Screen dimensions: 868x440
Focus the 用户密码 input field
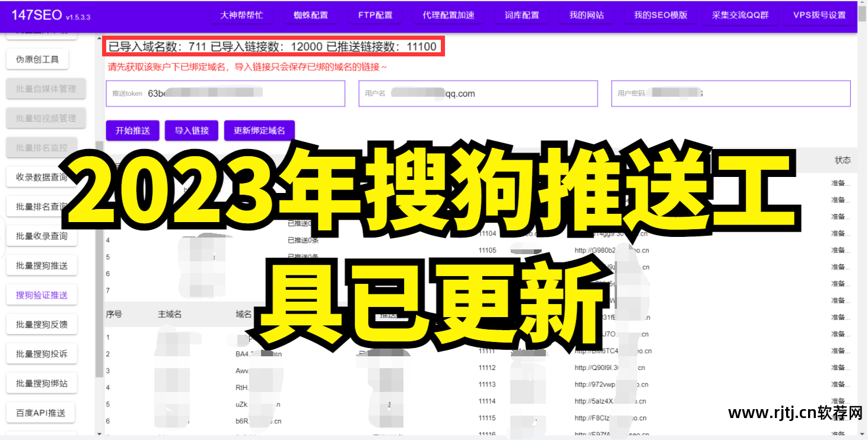[x=731, y=94]
